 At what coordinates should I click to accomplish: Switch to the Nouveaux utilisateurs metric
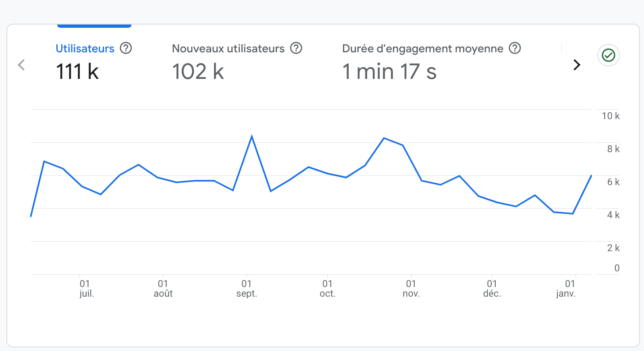click(x=228, y=49)
